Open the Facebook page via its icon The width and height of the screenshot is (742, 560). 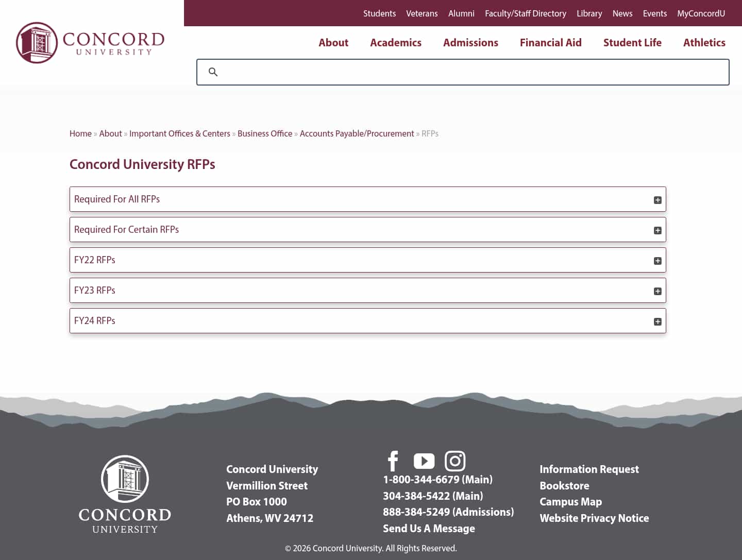pos(393,461)
